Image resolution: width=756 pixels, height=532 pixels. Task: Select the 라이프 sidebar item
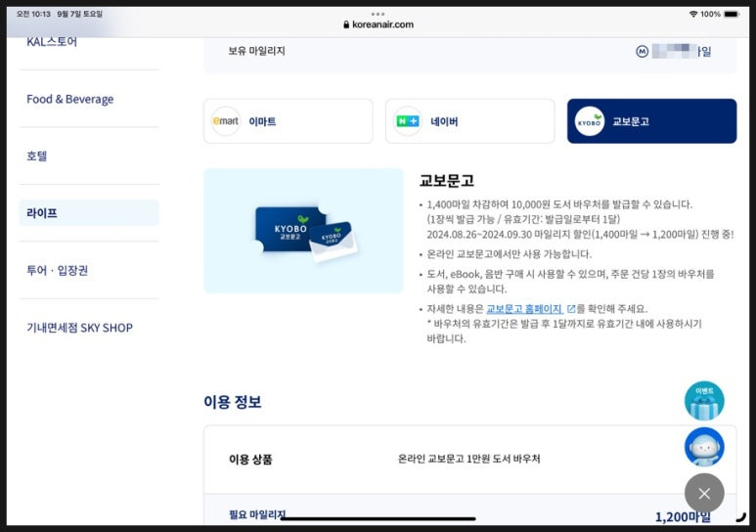click(x=89, y=213)
